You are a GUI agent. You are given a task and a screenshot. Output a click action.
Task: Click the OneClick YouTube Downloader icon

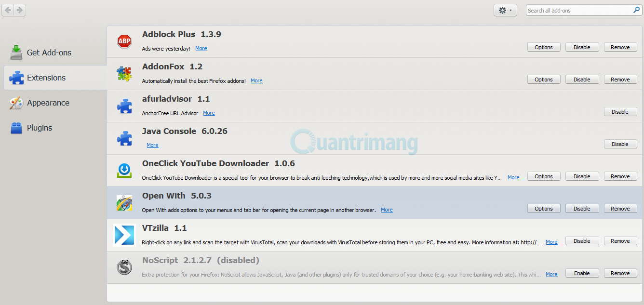click(x=124, y=171)
